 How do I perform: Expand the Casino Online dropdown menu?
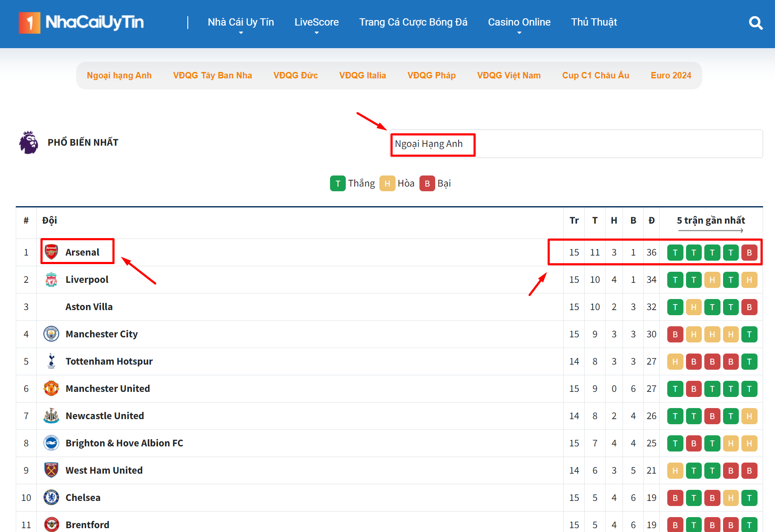[519, 23]
